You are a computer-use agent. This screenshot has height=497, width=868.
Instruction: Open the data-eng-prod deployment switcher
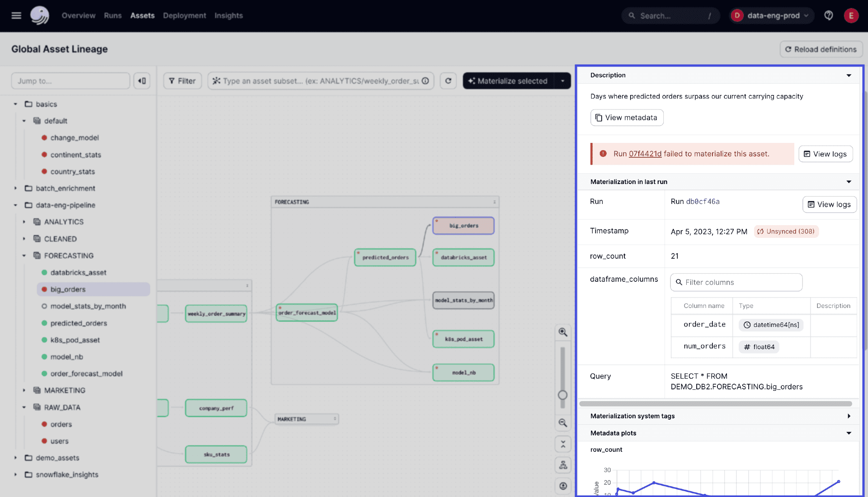(771, 15)
